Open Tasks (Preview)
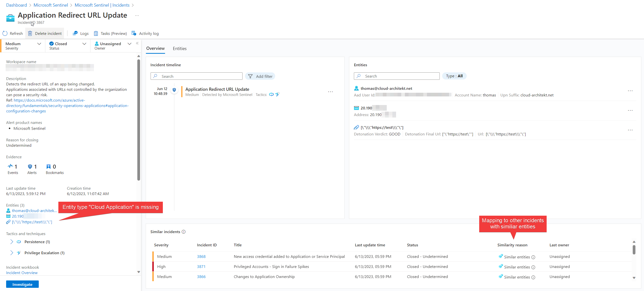The width and height of the screenshot is (644, 291). [x=110, y=33]
